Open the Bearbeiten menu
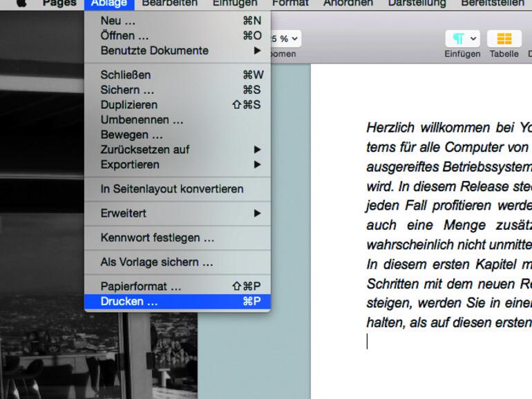Viewport: 532px width, 399px height. tap(170, 3)
